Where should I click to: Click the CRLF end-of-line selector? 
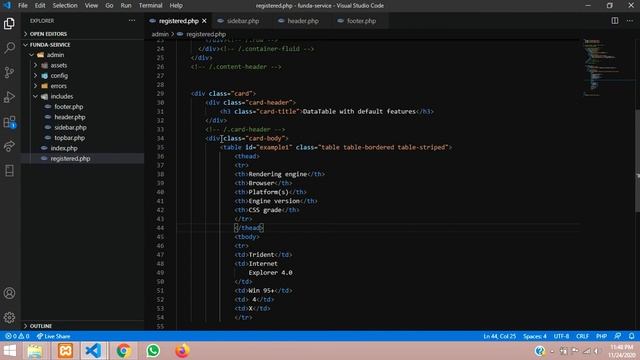(582, 336)
